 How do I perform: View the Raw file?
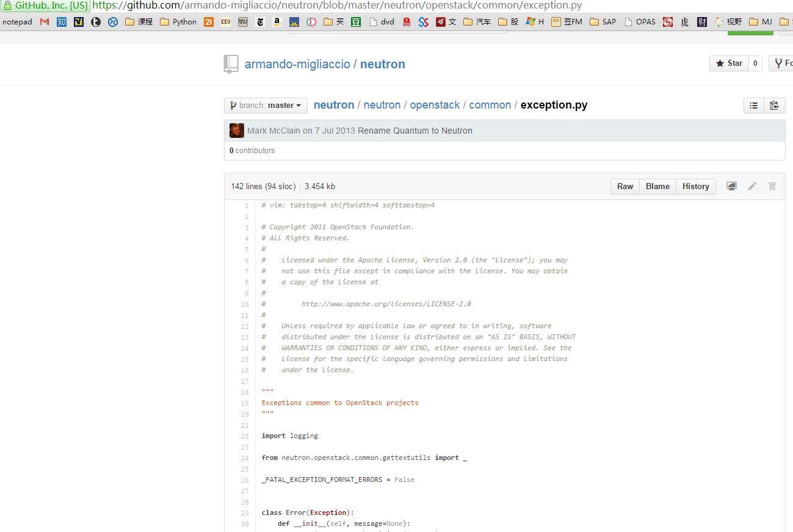tap(625, 186)
